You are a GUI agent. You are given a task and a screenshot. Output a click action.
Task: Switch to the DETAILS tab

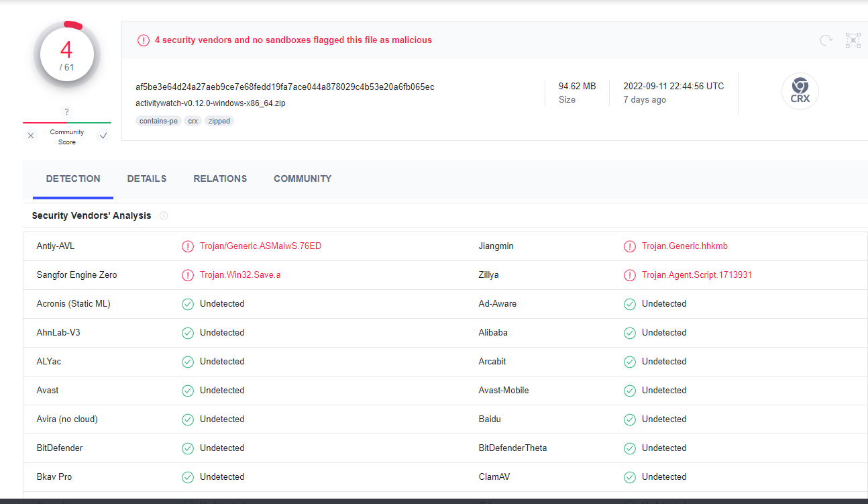pyautogui.click(x=146, y=179)
